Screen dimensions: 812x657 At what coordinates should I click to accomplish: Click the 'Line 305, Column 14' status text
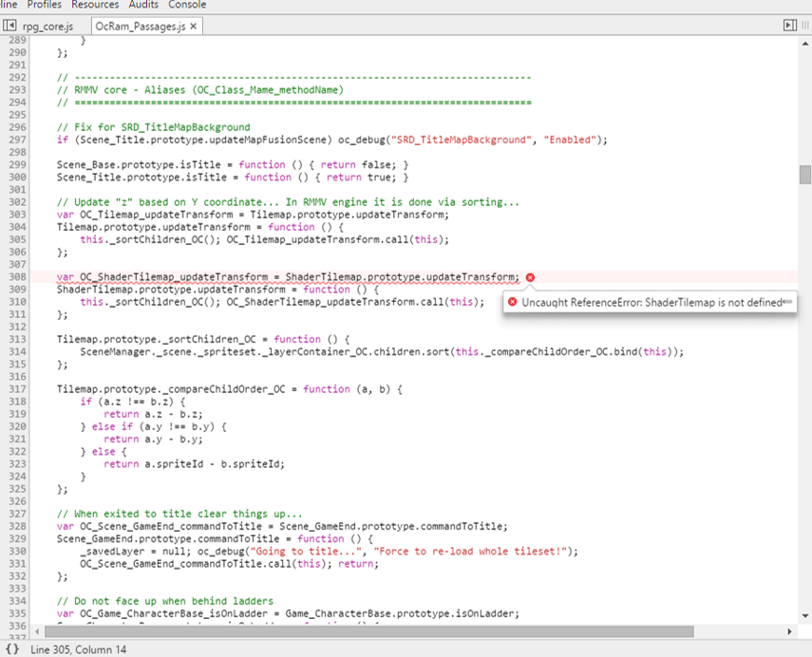coord(78,649)
